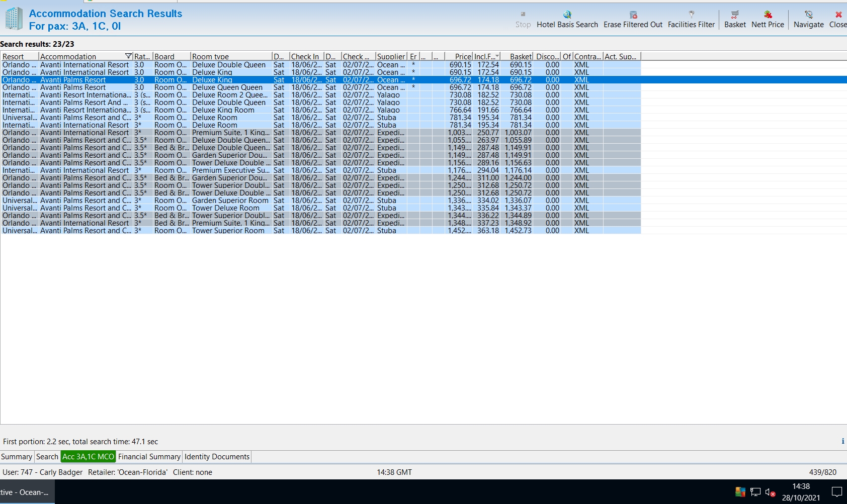Open the AVG antivirus tray icon
Viewport: 847px width, 504px height.
click(x=740, y=492)
